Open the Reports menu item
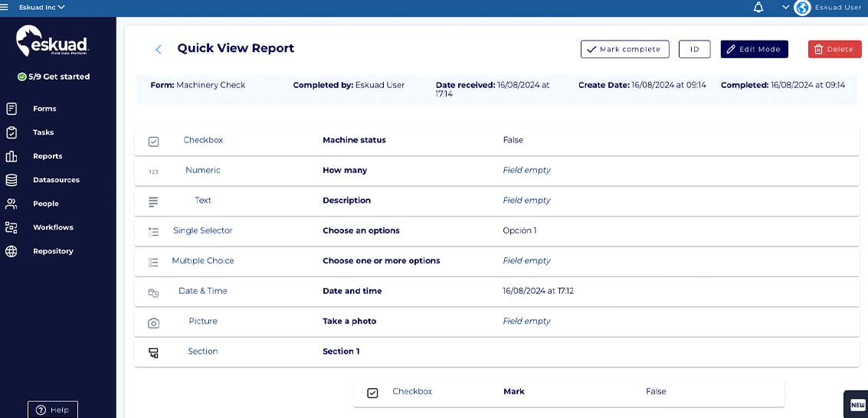Image resolution: width=868 pixels, height=418 pixels. point(47,156)
